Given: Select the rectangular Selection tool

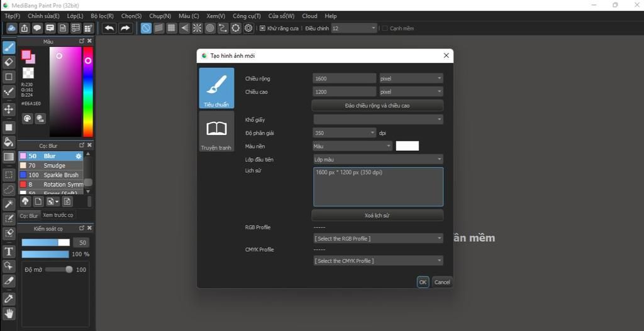Looking at the screenshot, I should pyautogui.click(x=9, y=175).
